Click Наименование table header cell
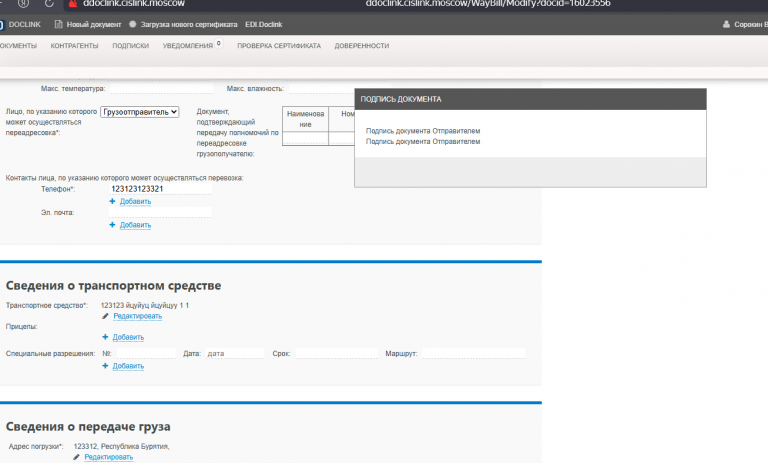The height and width of the screenshot is (463, 768). click(x=305, y=119)
